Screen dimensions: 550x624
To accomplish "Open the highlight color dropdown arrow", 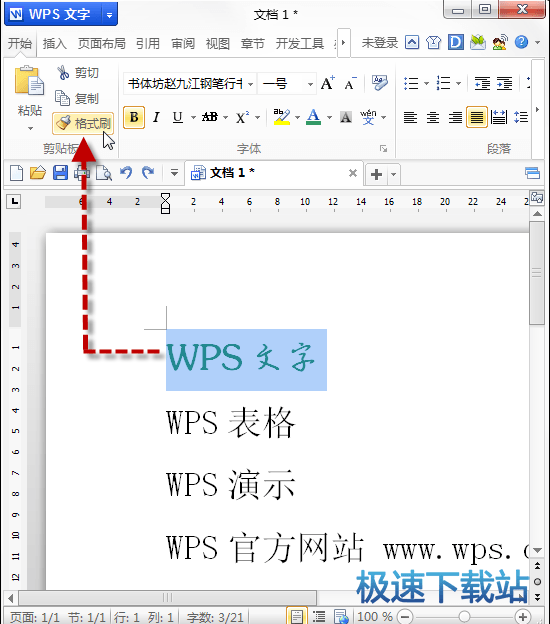I will (x=297, y=117).
